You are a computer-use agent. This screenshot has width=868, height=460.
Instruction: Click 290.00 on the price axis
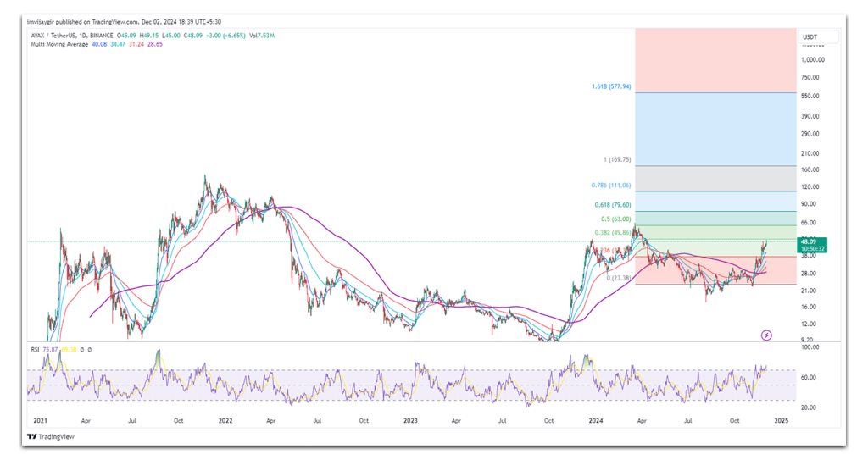pos(810,134)
